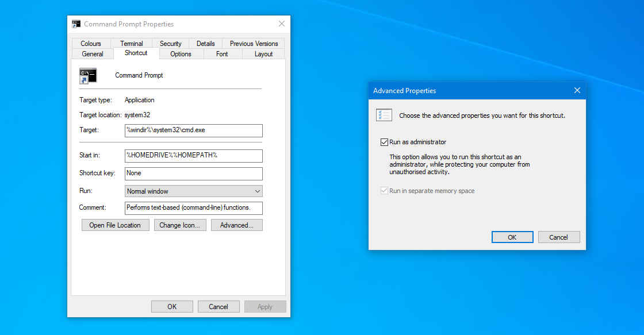Open the Details tab

(205, 44)
